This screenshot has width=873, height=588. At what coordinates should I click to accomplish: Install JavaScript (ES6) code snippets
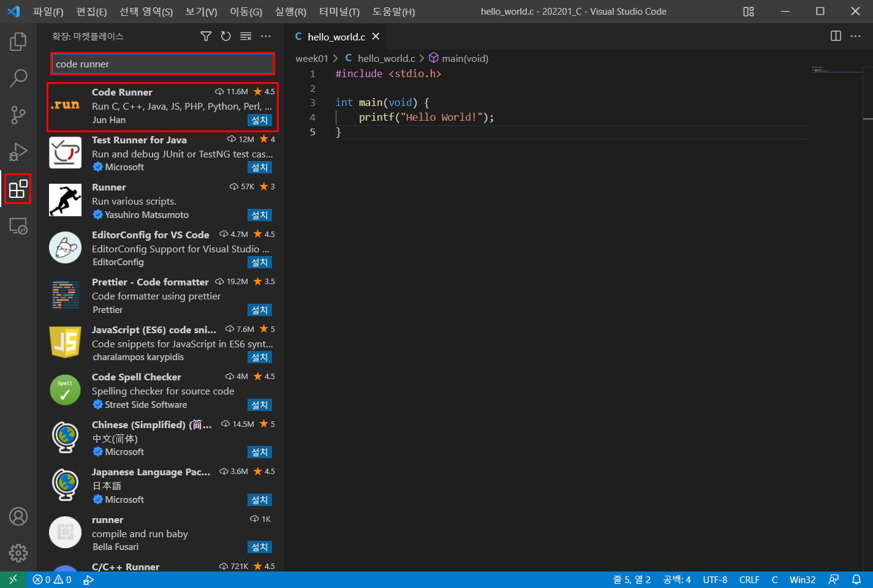tap(260, 357)
